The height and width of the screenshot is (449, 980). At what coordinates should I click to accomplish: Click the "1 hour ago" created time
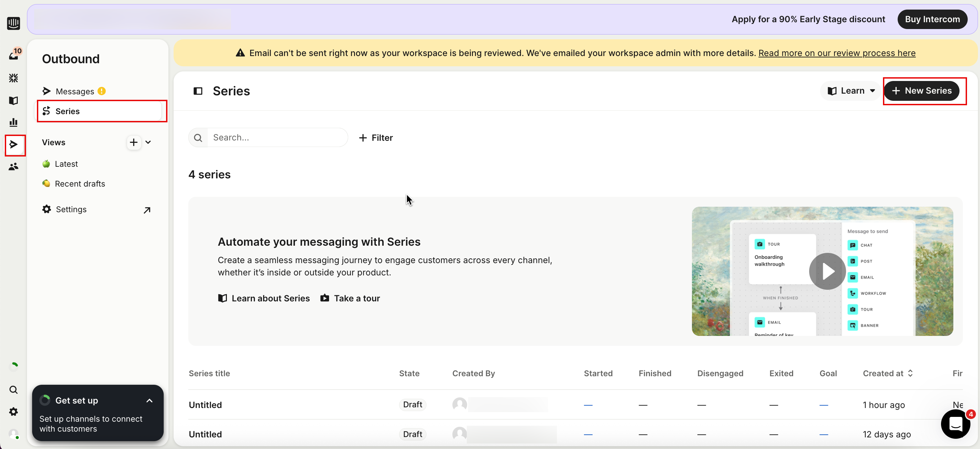point(884,405)
